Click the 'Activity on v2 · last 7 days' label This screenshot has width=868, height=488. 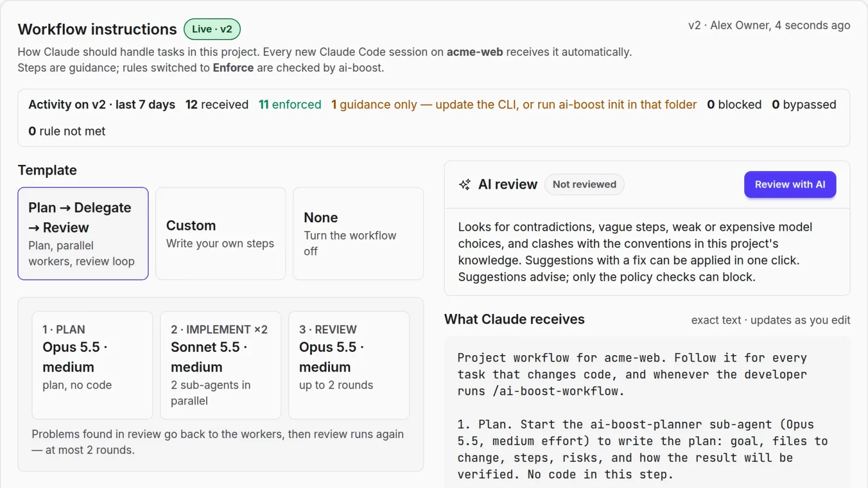click(102, 105)
